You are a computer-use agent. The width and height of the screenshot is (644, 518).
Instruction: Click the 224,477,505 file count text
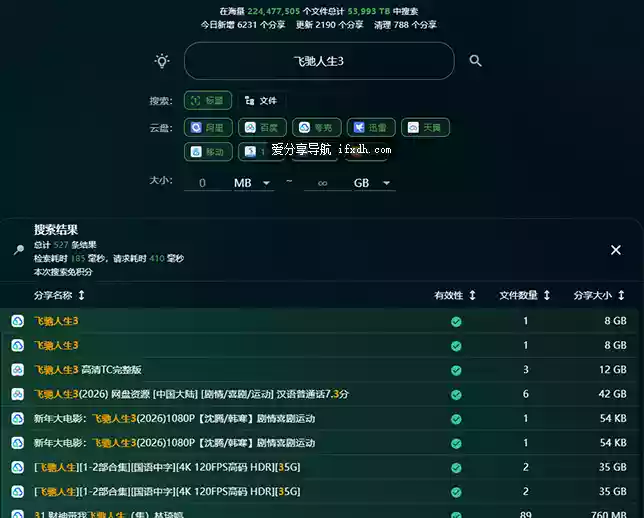[x=274, y=11]
